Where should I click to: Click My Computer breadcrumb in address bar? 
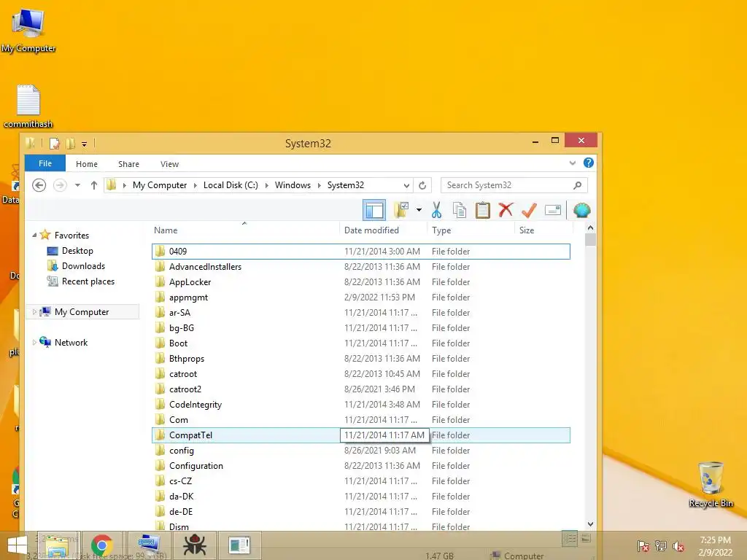point(160,185)
